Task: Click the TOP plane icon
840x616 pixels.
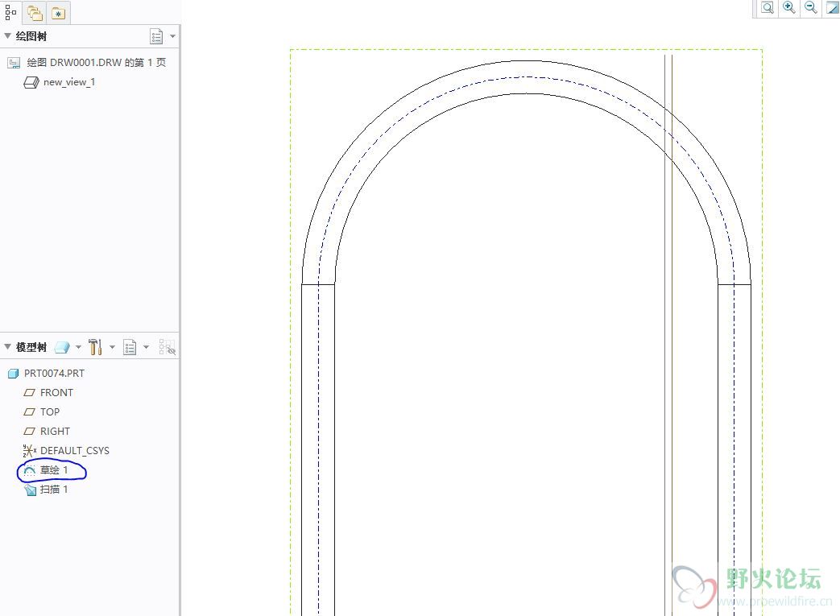Action: 30,412
